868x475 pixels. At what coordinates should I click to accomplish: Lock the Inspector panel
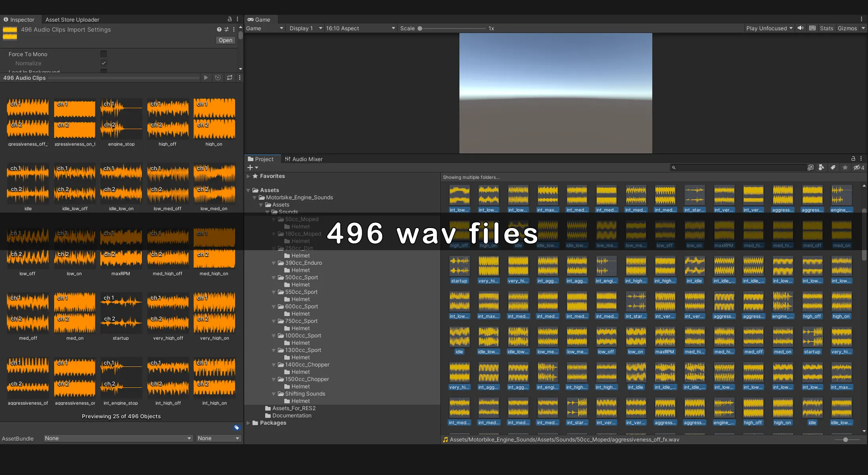pyautogui.click(x=229, y=19)
